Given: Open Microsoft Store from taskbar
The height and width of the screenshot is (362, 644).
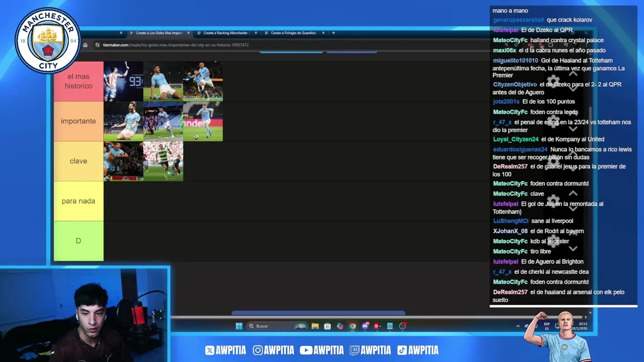Looking at the screenshot, I should click(328, 326).
